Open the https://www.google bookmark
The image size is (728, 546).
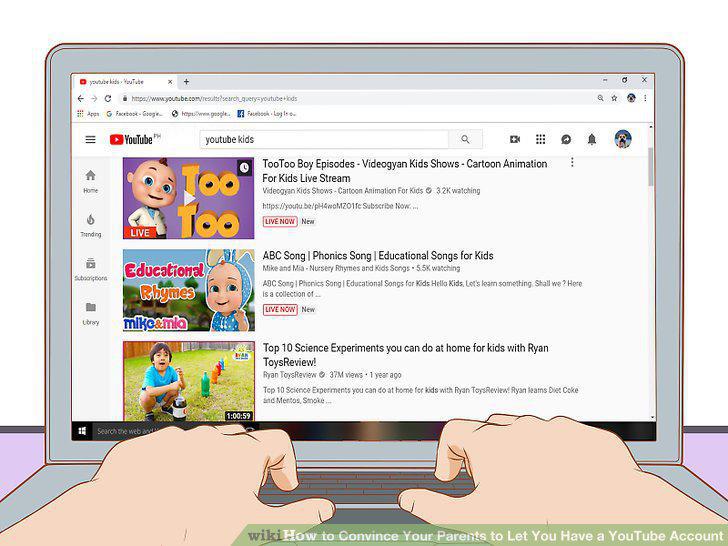click(201, 113)
